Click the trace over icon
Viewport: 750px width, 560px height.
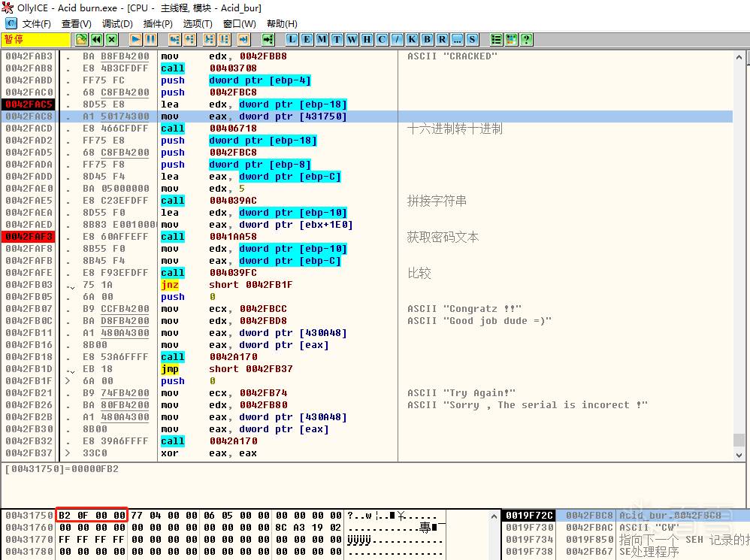coord(225,40)
